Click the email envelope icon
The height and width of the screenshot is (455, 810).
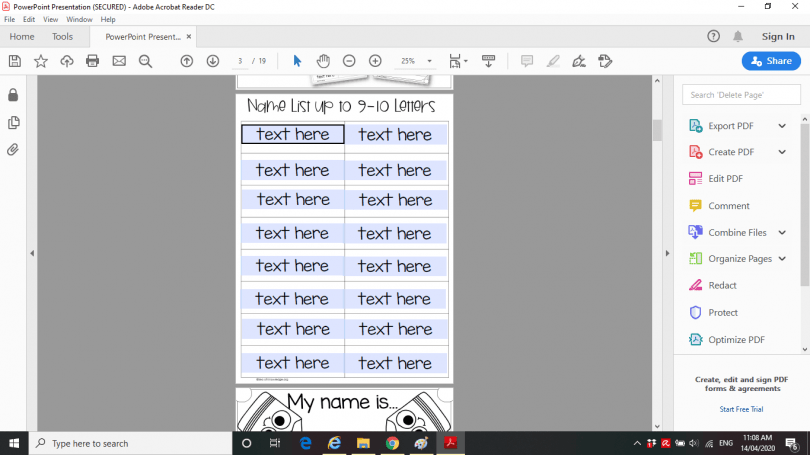(x=119, y=61)
